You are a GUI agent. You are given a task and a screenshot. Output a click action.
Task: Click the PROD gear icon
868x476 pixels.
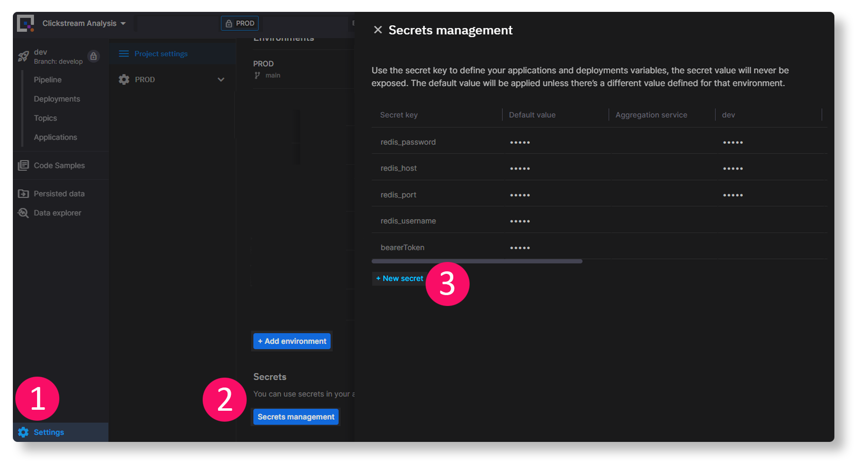tap(124, 80)
